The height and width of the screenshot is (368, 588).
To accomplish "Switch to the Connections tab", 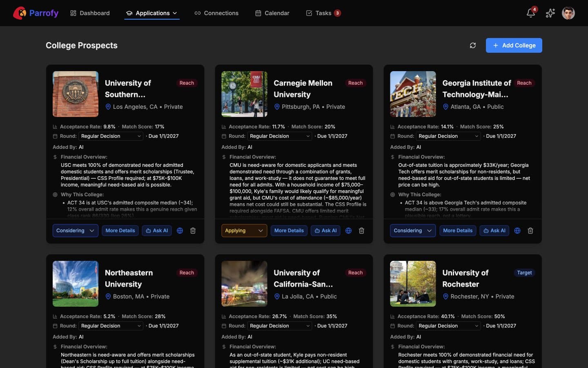I will click(x=216, y=13).
